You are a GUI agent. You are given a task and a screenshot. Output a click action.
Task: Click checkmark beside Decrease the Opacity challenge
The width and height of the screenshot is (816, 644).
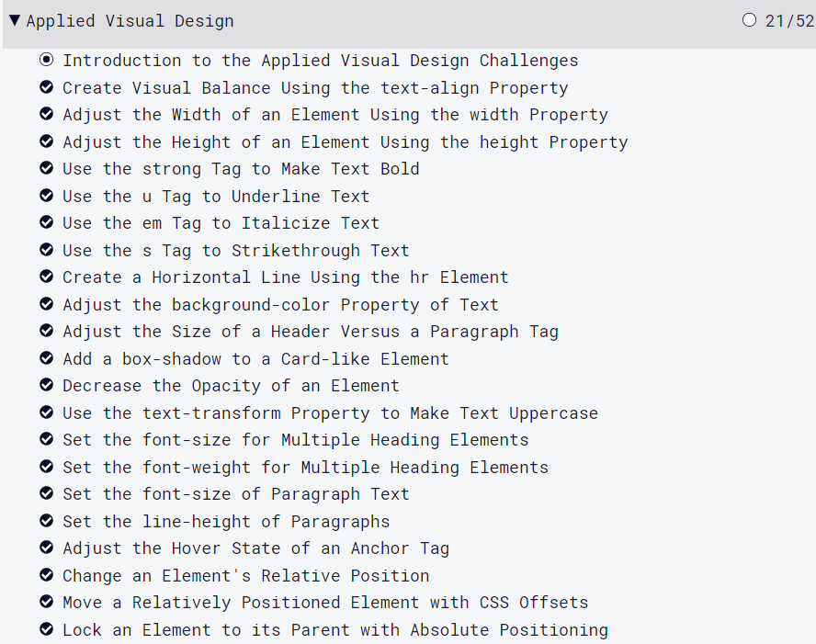point(47,386)
